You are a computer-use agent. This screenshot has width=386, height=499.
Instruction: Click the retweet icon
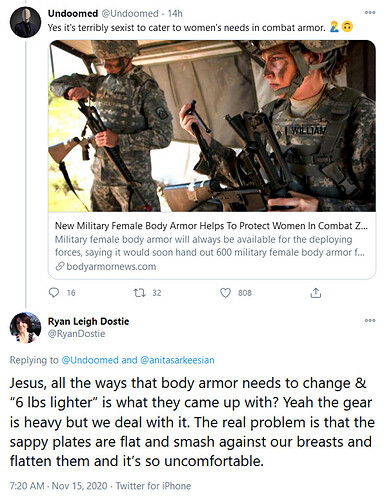tap(139, 293)
